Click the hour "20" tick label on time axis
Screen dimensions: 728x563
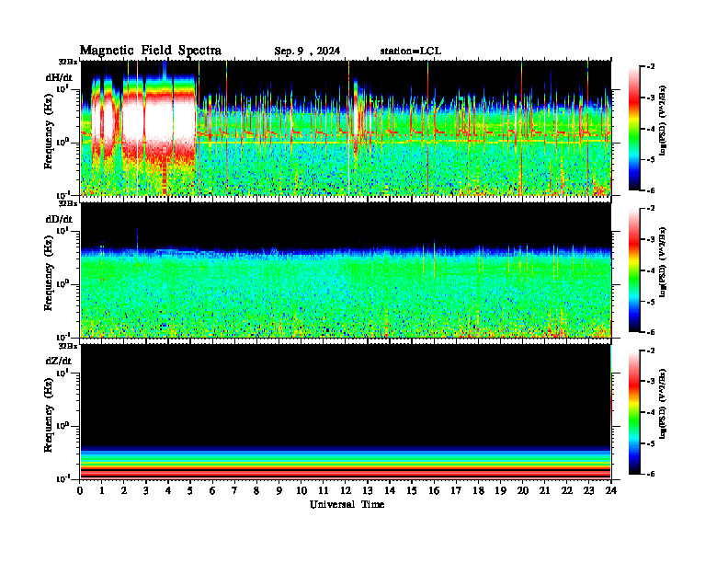[523, 490]
